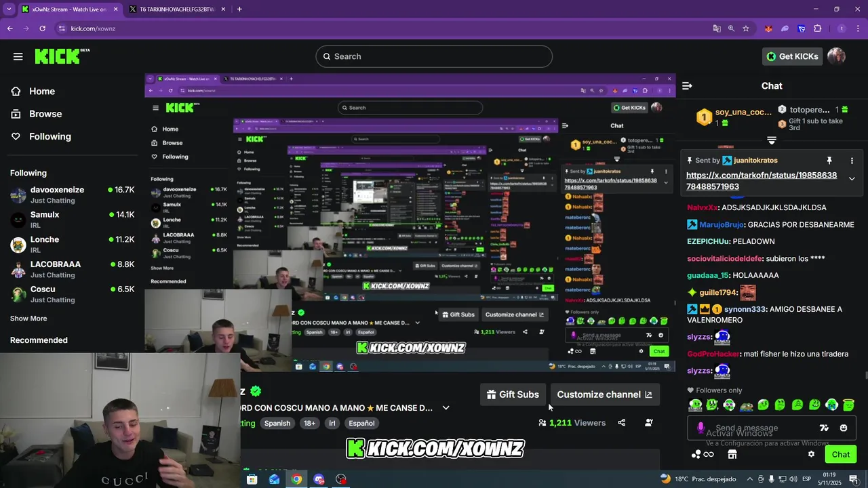Click Customize channel button
Viewport: 868px width, 488px height.
[604, 394]
